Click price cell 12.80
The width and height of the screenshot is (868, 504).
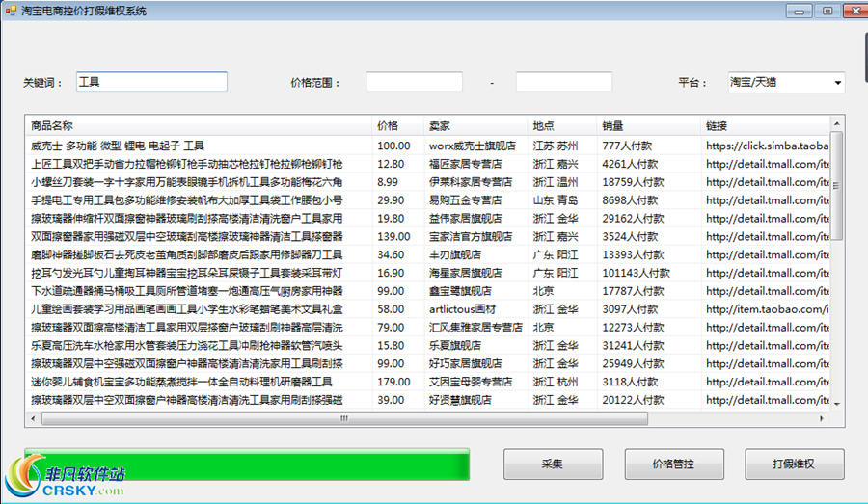pyautogui.click(x=391, y=165)
